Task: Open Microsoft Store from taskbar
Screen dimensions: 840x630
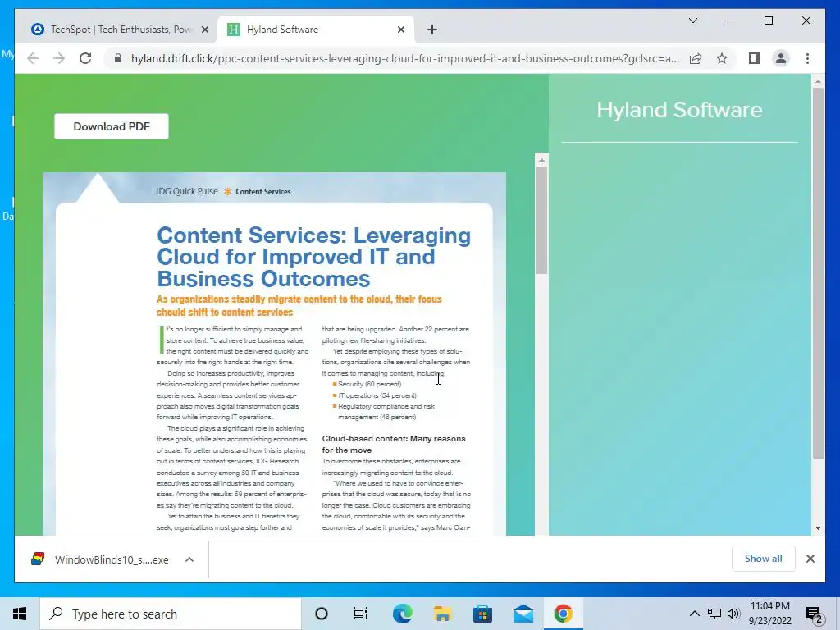Action: coord(482,614)
